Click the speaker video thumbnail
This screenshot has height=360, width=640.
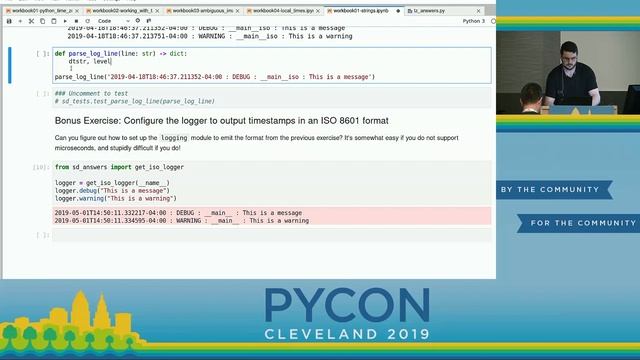click(x=568, y=73)
